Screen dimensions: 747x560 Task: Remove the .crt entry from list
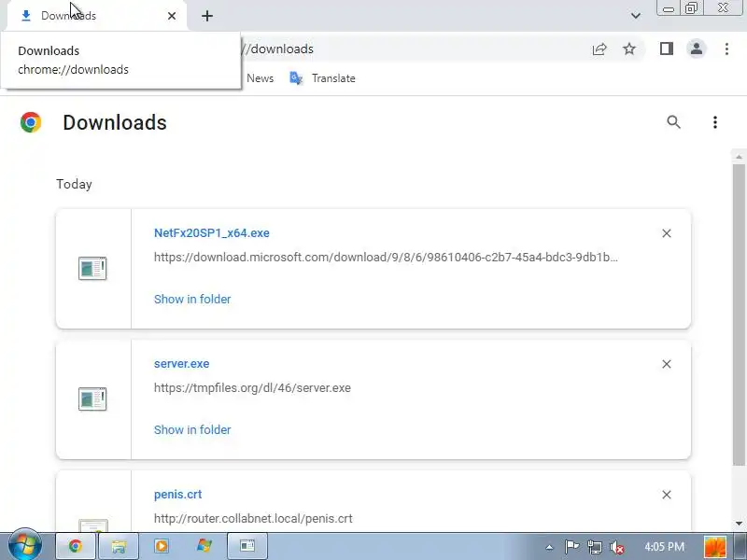pyautogui.click(x=667, y=495)
